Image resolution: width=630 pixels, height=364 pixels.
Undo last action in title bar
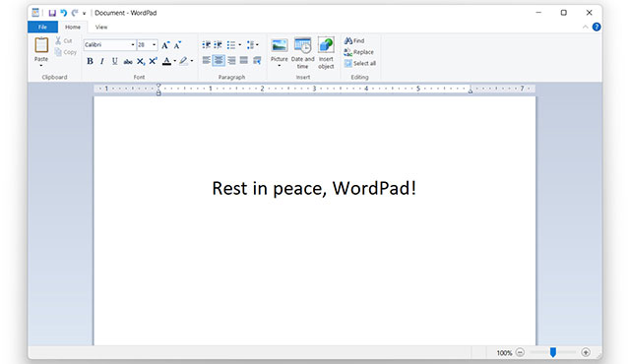click(x=63, y=13)
